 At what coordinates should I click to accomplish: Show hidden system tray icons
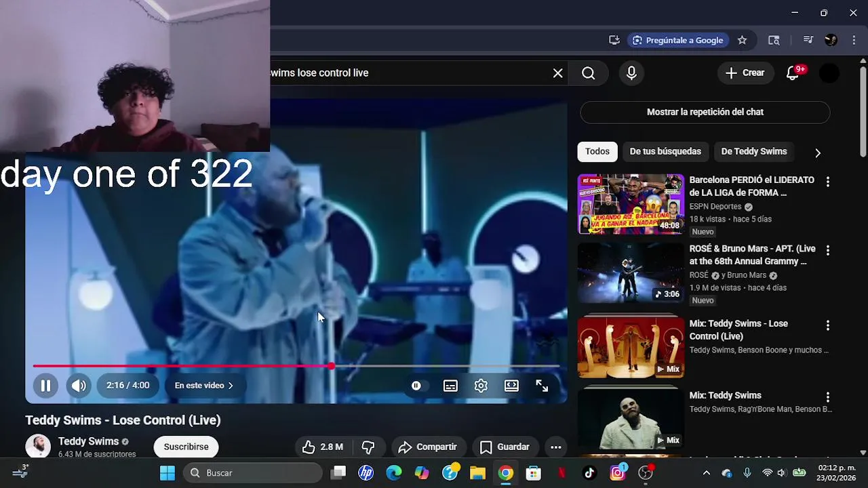click(706, 473)
